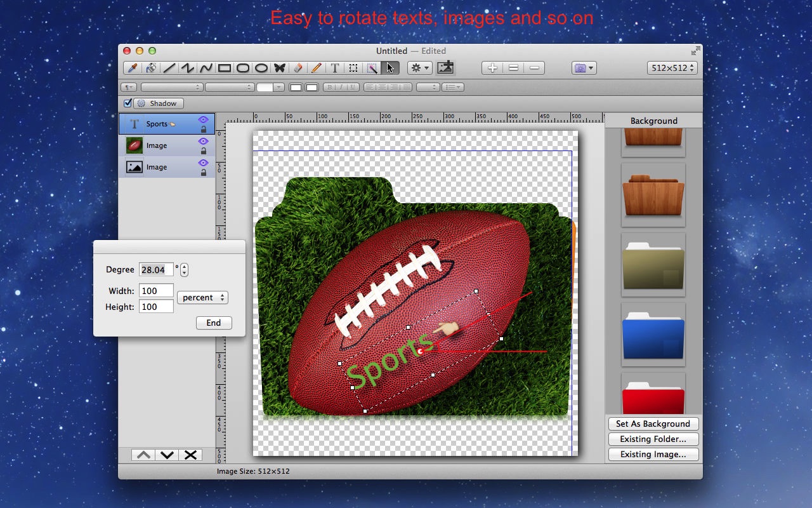Image resolution: width=812 pixels, height=508 pixels.
Task: Click the Set As Background button
Action: tap(653, 424)
